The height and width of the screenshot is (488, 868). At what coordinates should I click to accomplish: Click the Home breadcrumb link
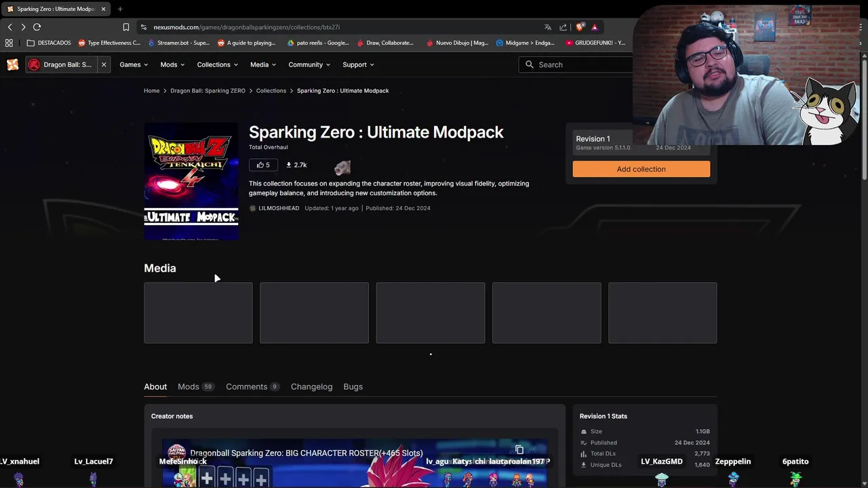pos(152,91)
